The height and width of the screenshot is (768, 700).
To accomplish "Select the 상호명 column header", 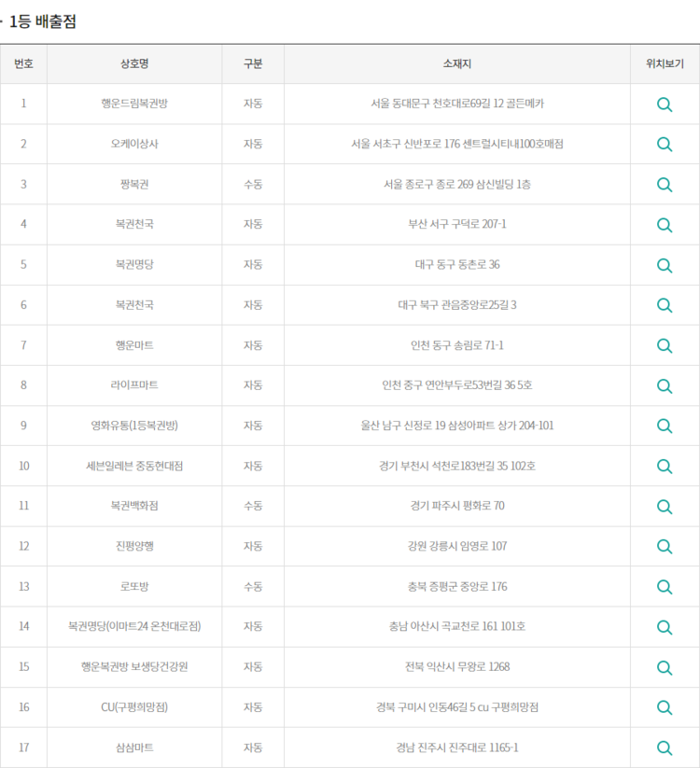I will pyautogui.click(x=134, y=63).
